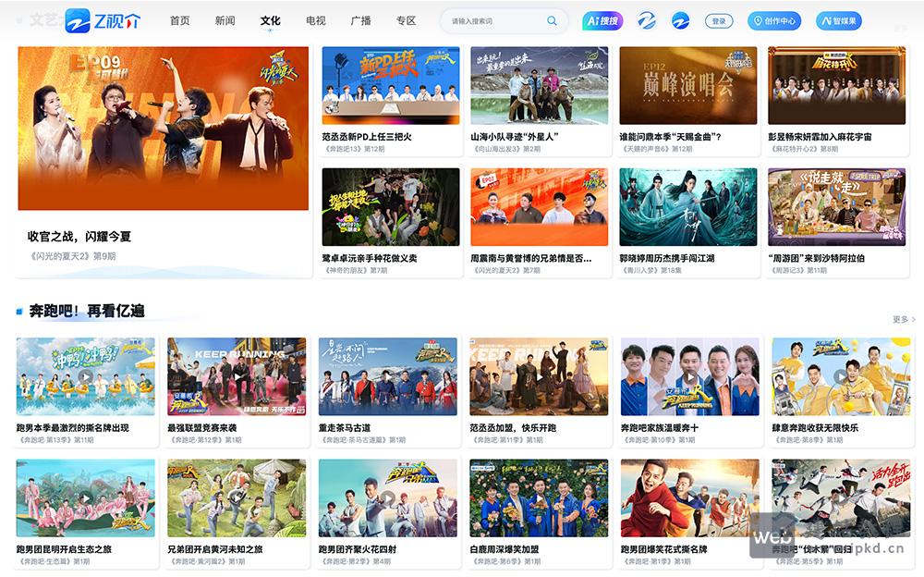The image size is (924, 577).
Task: Go to the 首页 tab
Action: tap(180, 20)
